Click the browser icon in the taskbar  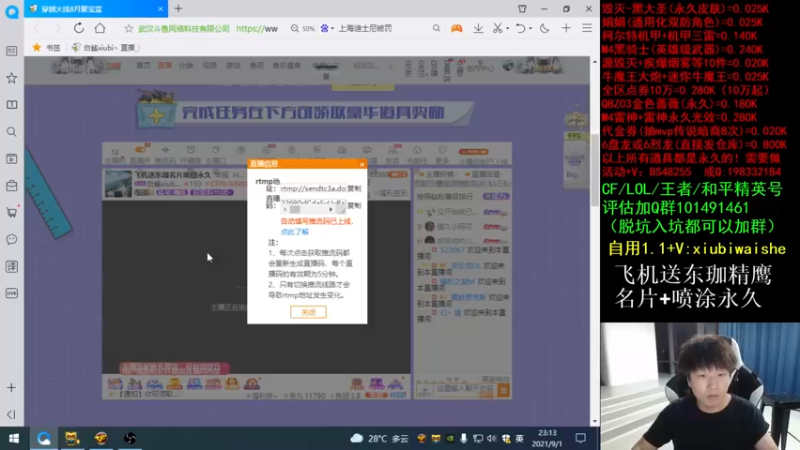(x=43, y=438)
